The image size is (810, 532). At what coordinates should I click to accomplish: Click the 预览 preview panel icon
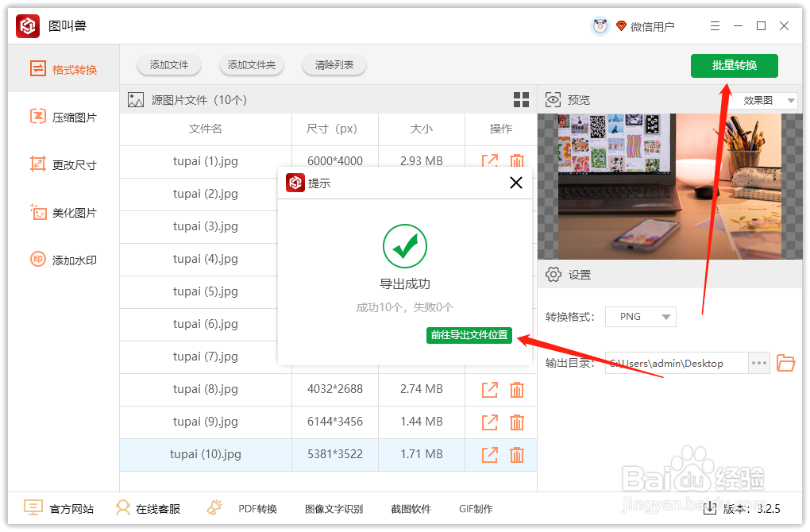(552, 99)
